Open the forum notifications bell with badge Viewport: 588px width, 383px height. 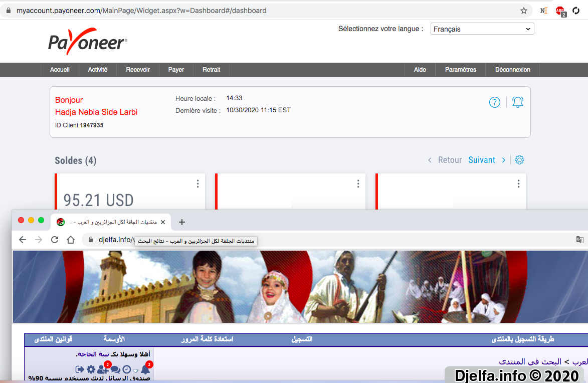(x=146, y=369)
